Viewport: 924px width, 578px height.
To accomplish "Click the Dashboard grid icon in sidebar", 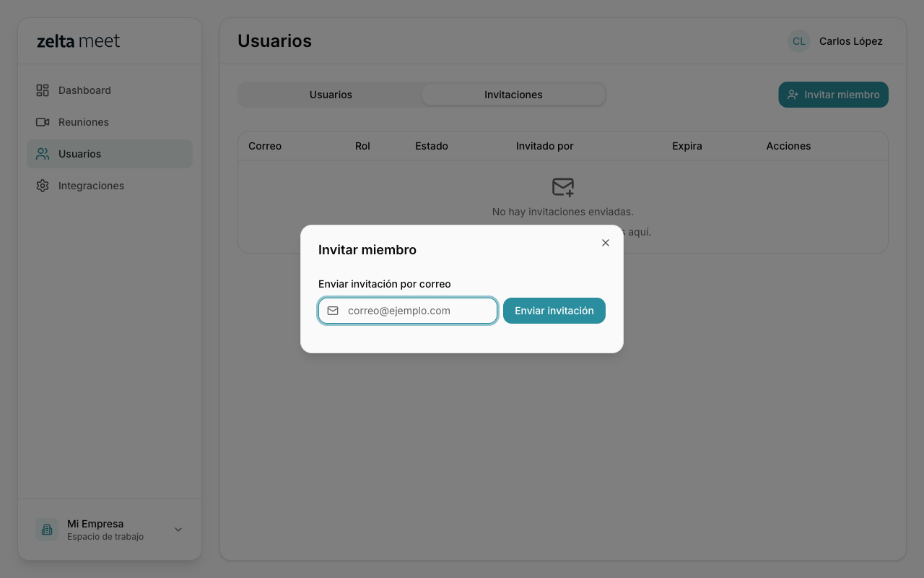I will (43, 90).
